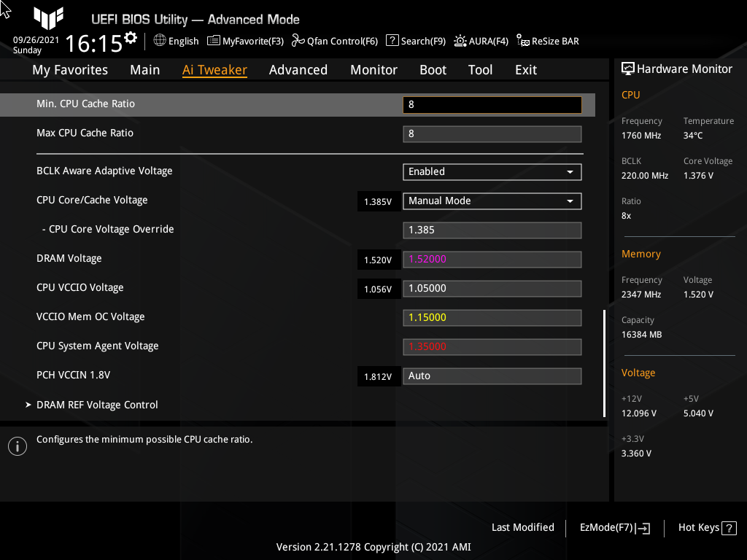This screenshot has width=747, height=560.
Task: Click the 1.812V PCH readout badge
Action: tap(378, 377)
